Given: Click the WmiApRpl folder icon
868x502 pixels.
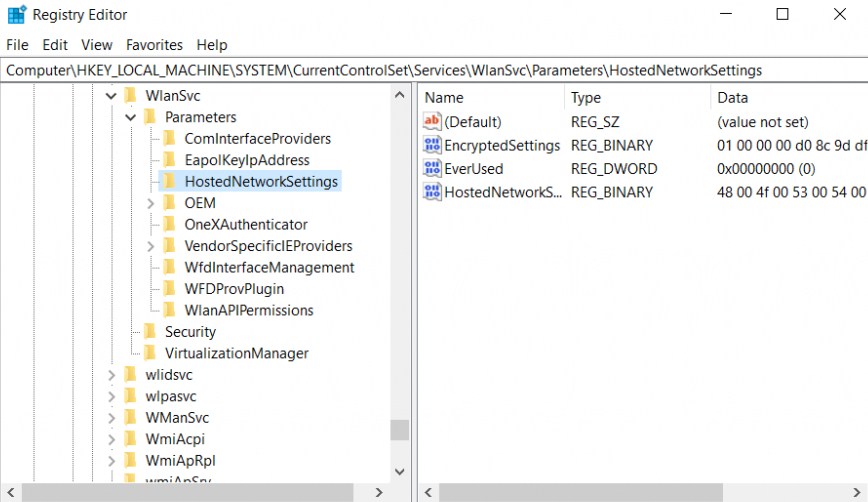Looking at the screenshot, I should [x=131, y=460].
